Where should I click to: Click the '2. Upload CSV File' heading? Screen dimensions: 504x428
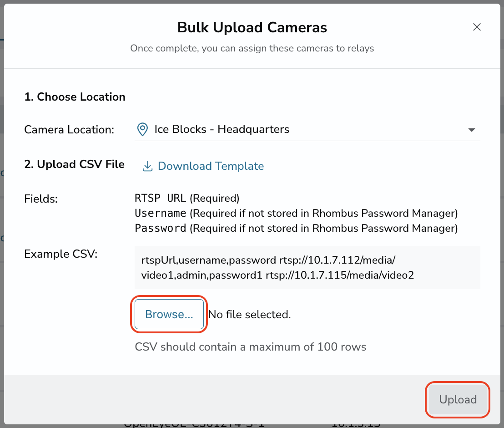coord(74,164)
